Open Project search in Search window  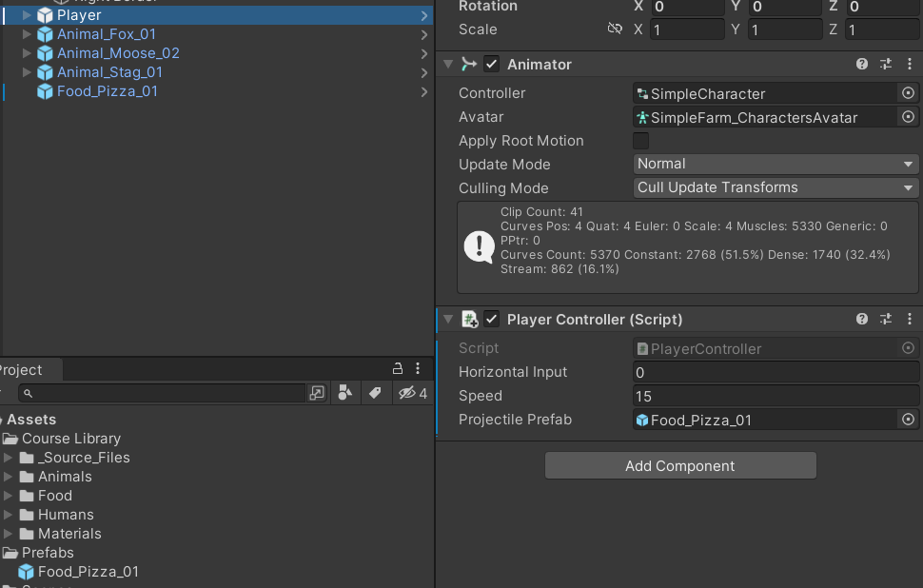pos(317,393)
